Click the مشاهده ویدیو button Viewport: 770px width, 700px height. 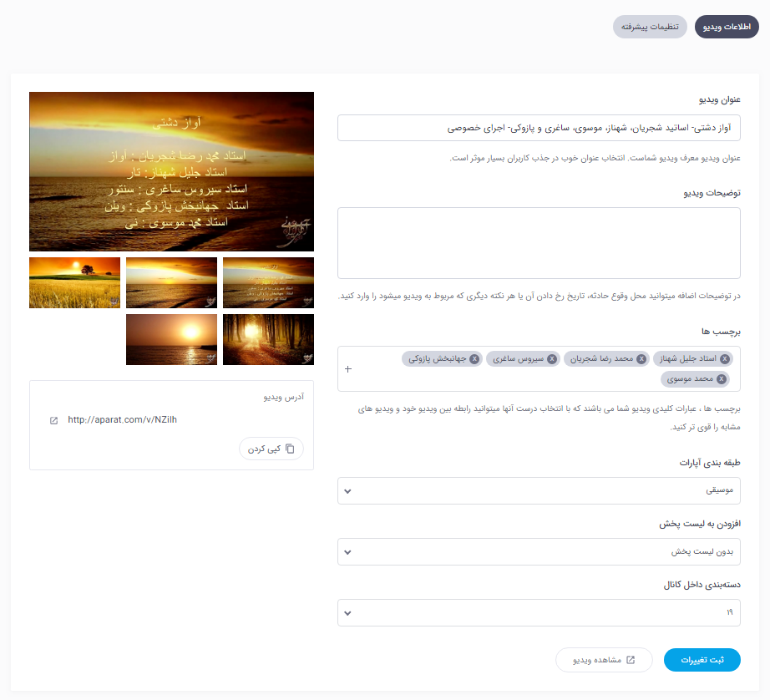[604, 659]
